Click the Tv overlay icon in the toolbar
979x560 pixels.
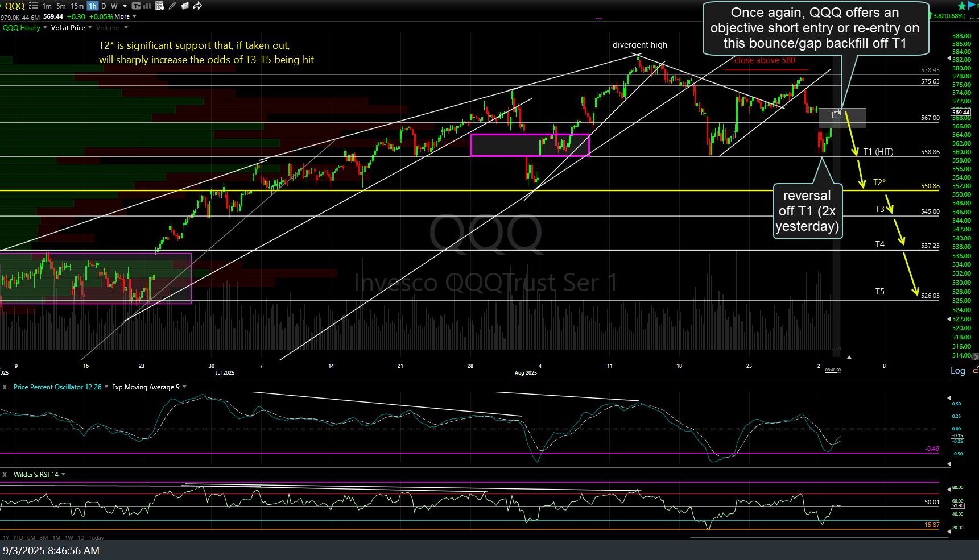pyautogui.click(x=136, y=6)
